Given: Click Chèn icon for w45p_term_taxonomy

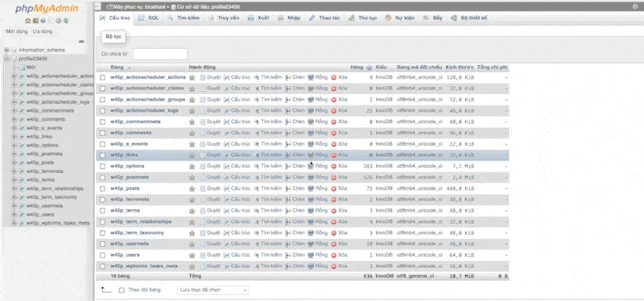Looking at the screenshot, I should coord(288,233).
